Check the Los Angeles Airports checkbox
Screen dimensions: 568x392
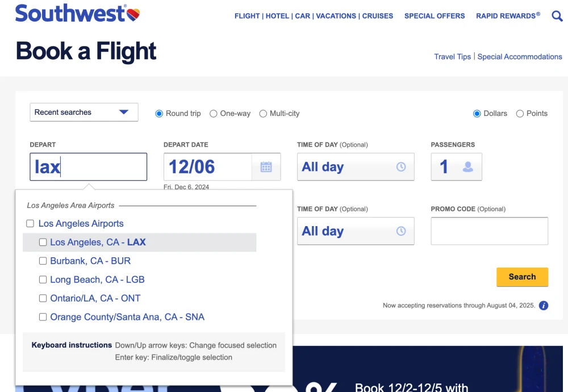(30, 223)
